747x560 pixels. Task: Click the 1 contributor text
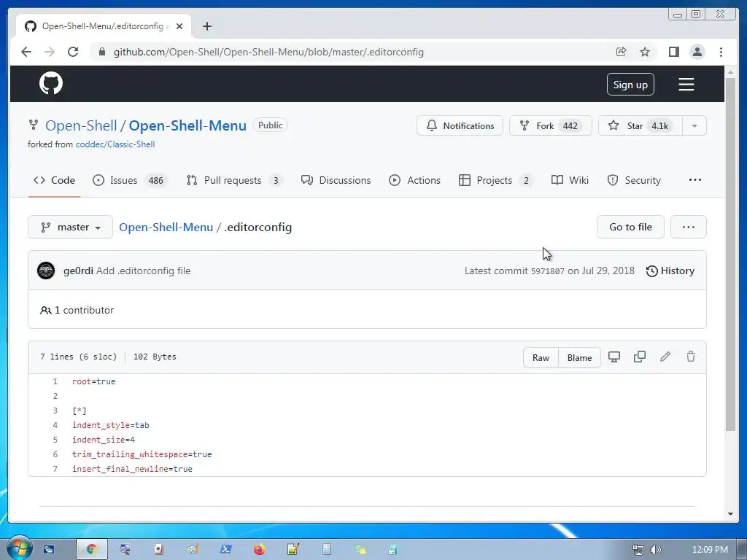[x=77, y=310]
